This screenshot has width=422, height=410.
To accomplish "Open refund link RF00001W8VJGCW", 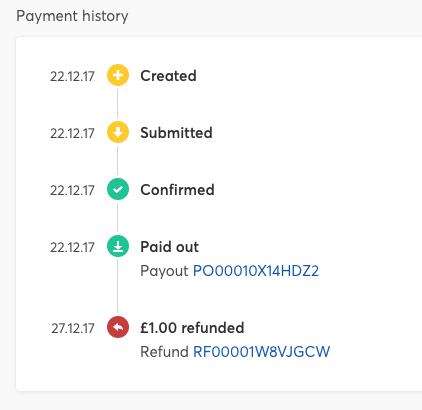I will pyautogui.click(x=261, y=352).
